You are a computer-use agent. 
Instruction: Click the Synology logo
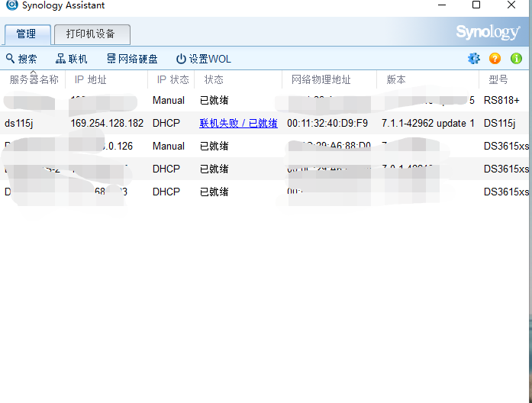point(488,32)
